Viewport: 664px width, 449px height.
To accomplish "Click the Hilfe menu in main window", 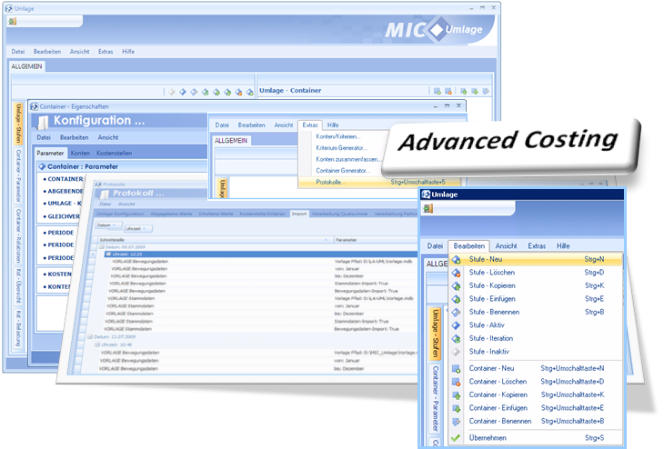I will [128, 51].
